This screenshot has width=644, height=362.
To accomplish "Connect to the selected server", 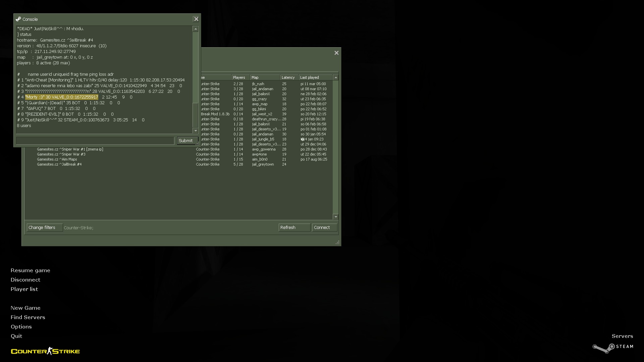I will (x=325, y=228).
